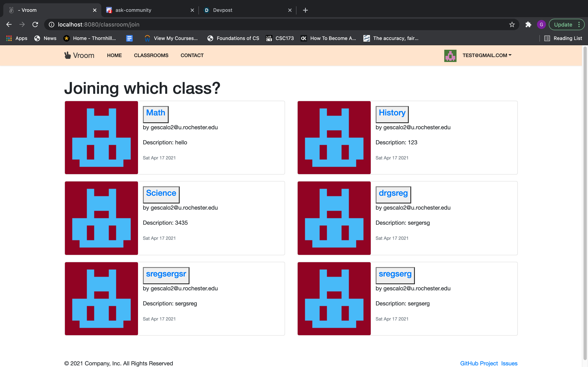Open the Extensions puzzle icon
This screenshot has height=367, width=588.
pyautogui.click(x=528, y=24)
